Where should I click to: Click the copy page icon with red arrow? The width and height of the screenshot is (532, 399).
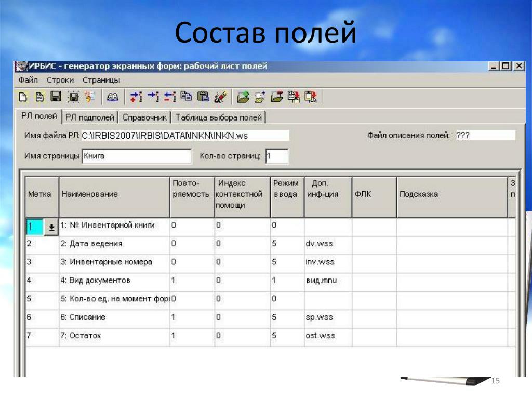point(294,97)
